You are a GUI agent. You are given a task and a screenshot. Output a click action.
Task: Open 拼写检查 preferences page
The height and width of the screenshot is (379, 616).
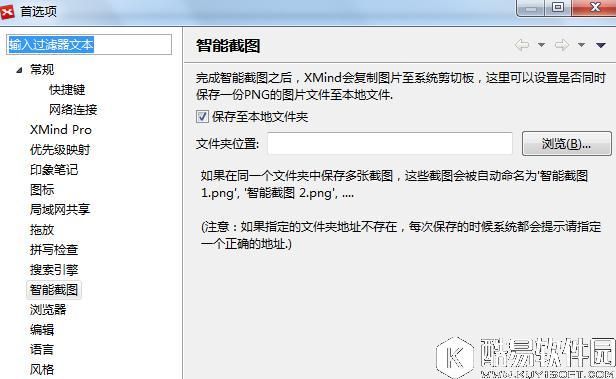[x=54, y=250]
